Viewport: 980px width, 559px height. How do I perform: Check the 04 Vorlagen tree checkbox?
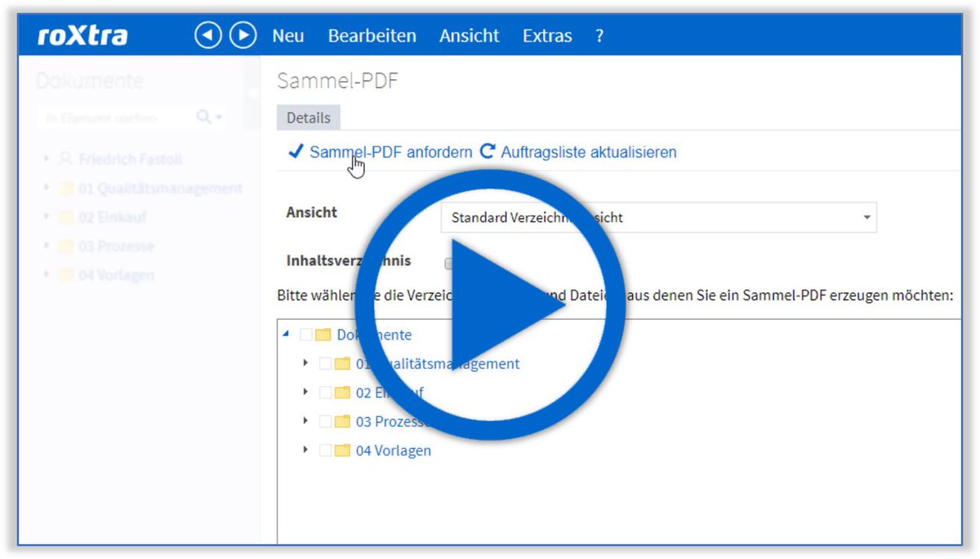click(x=325, y=450)
